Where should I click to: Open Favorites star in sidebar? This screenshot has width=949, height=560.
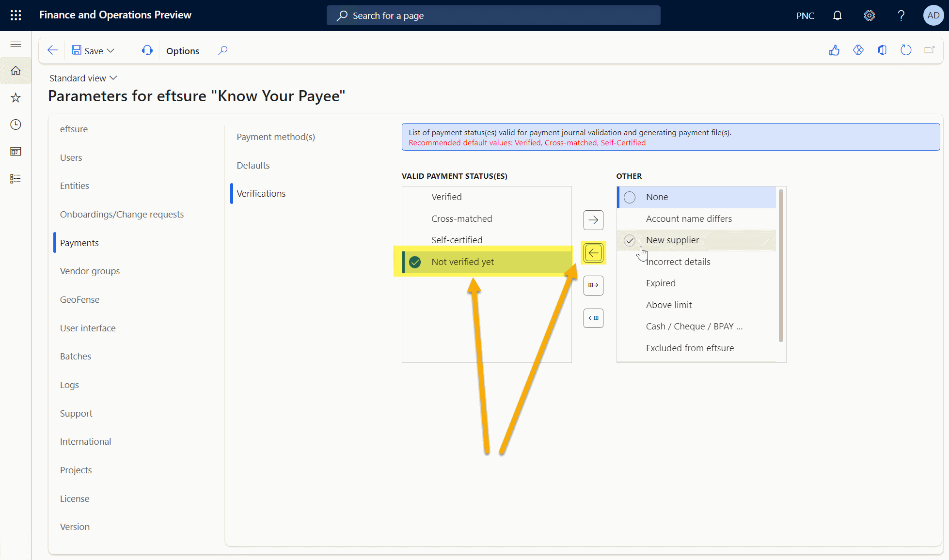click(x=16, y=98)
